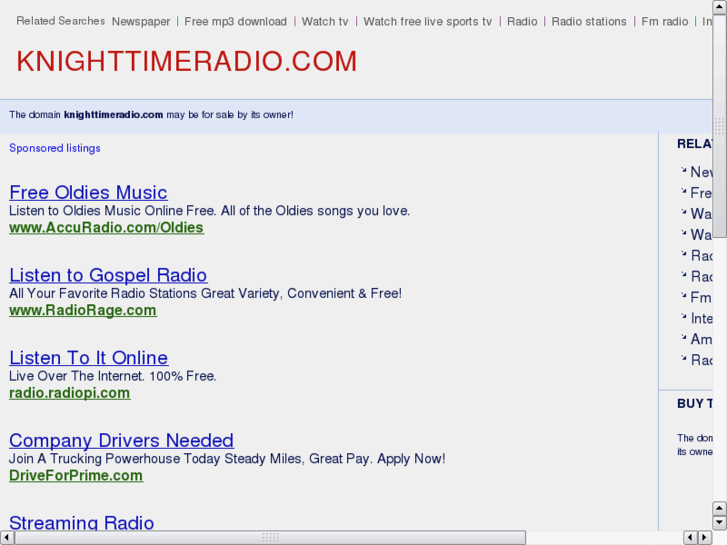This screenshot has height=545, width=727.
Task: Click Radio related search in top bar
Action: tap(522, 21)
